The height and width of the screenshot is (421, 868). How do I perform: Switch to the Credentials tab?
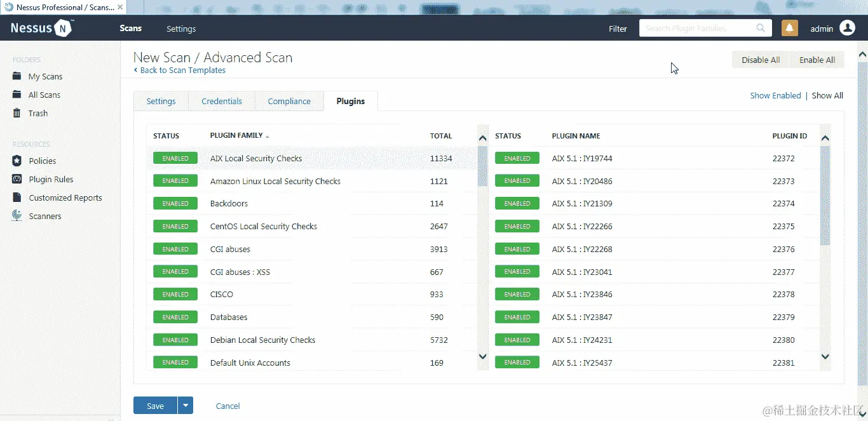pyautogui.click(x=222, y=101)
